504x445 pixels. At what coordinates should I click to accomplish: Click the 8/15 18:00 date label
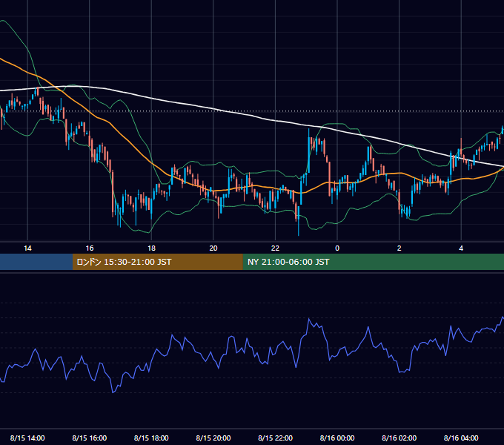(x=151, y=438)
